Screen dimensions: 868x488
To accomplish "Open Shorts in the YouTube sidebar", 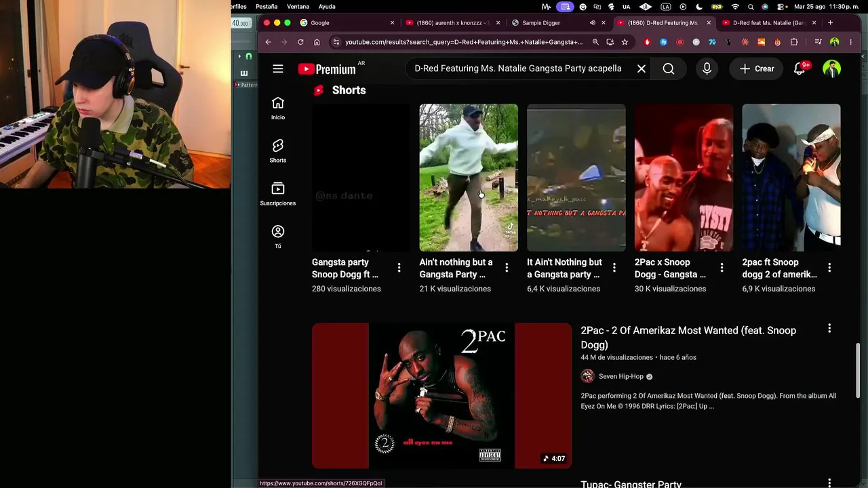I will tap(278, 151).
